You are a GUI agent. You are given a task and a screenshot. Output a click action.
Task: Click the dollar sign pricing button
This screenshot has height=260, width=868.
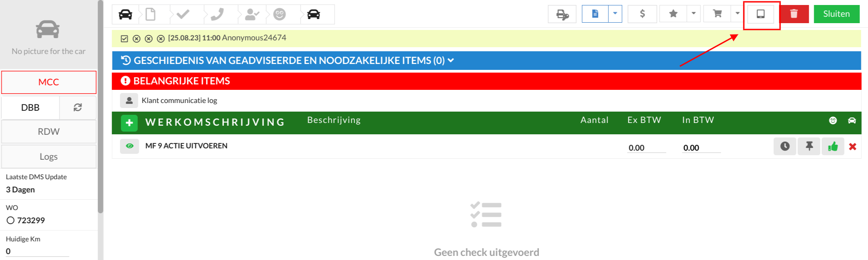click(642, 14)
